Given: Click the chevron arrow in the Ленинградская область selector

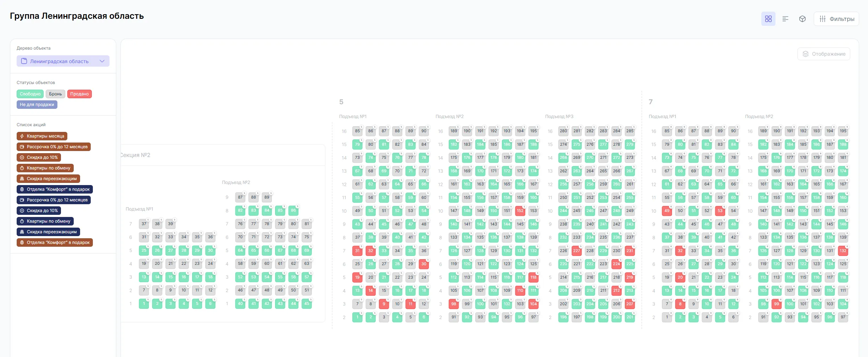Looking at the screenshot, I should 102,61.
